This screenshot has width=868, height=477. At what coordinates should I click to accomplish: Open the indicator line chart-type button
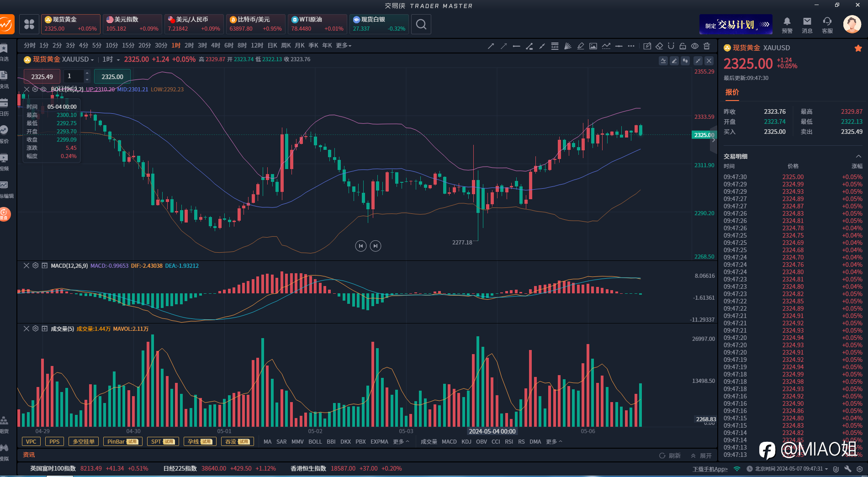pos(663,61)
